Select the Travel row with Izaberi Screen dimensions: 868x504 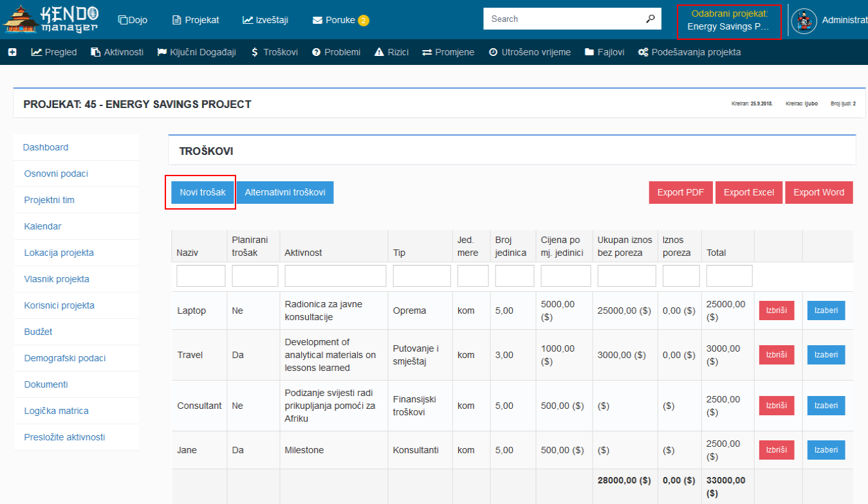(x=826, y=355)
